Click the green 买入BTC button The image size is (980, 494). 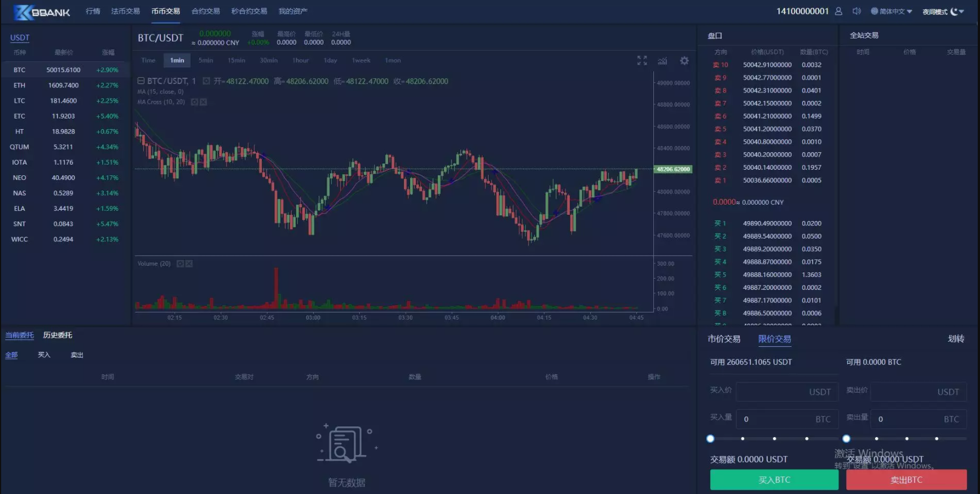coord(774,480)
